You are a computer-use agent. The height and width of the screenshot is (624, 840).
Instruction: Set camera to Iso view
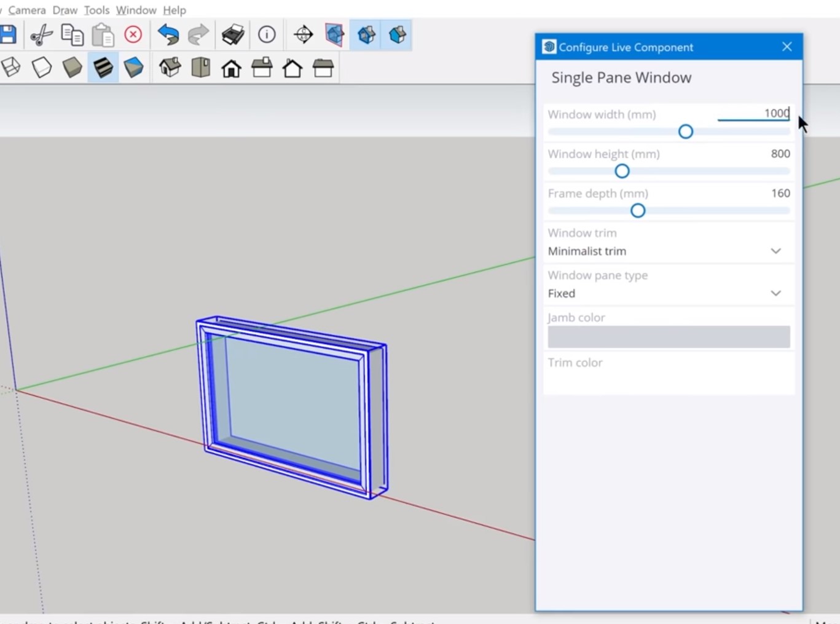click(x=170, y=67)
